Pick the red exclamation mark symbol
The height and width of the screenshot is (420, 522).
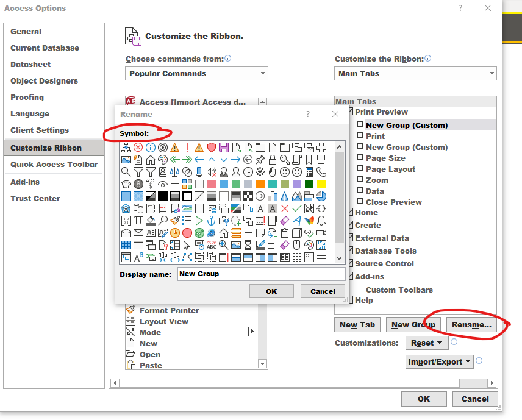tap(187, 147)
